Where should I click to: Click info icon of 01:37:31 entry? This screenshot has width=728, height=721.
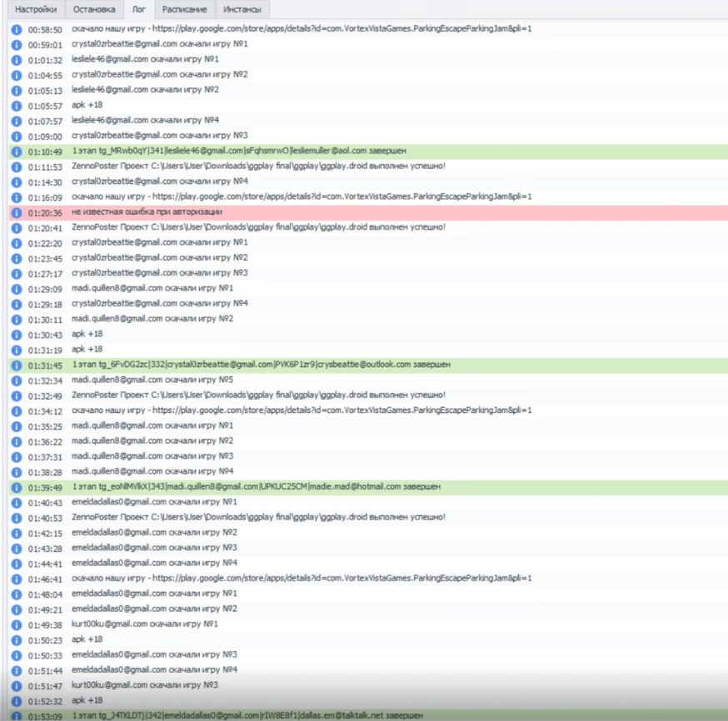(17, 457)
